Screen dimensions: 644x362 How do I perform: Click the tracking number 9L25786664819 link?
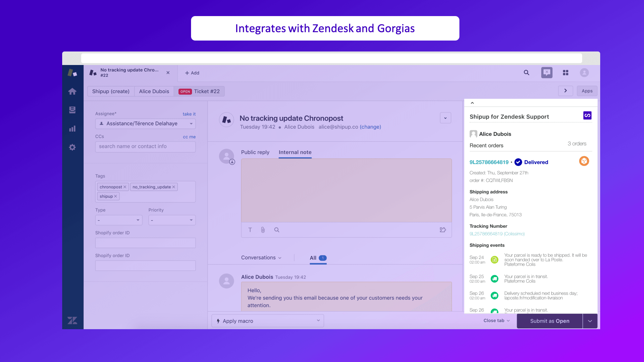point(496,234)
